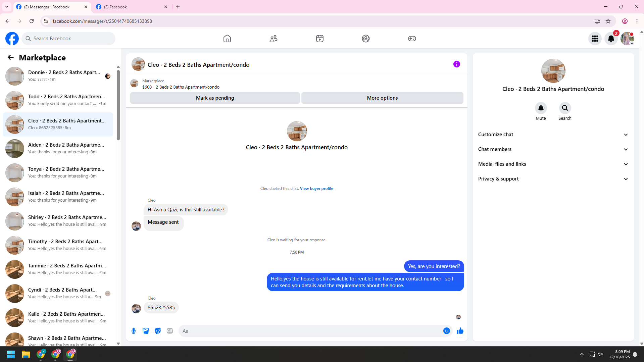Open Todd's apartment conversation

point(58,100)
